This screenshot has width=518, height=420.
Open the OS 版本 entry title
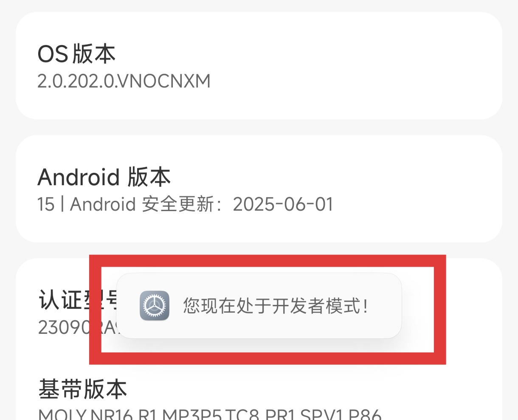pos(77,54)
